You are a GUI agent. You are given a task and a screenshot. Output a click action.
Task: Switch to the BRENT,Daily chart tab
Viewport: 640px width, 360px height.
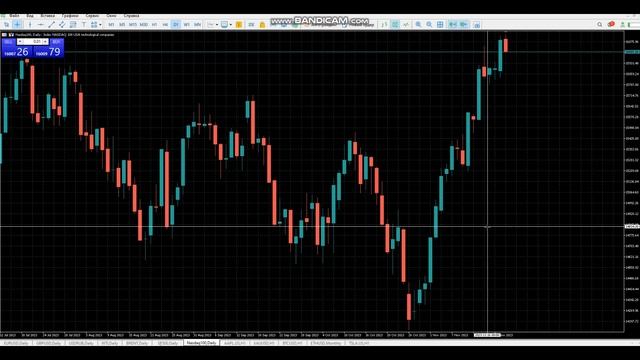pos(137,343)
